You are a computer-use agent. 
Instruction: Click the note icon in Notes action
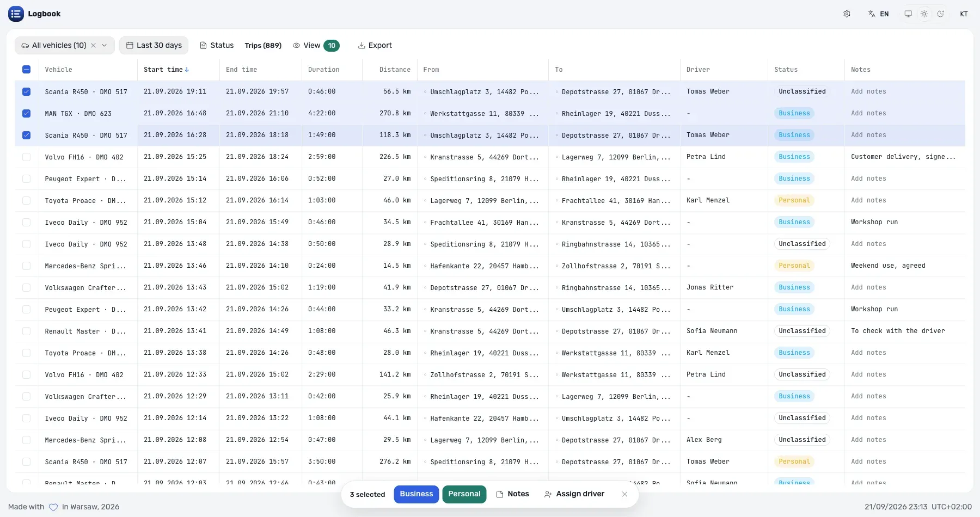point(500,494)
